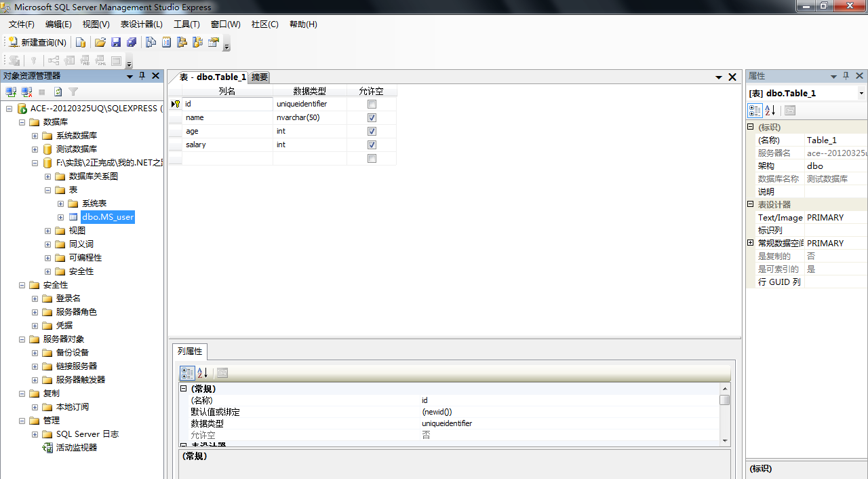Click the save floppy disk icon
This screenshot has height=479, width=868.
coord(116,42)
